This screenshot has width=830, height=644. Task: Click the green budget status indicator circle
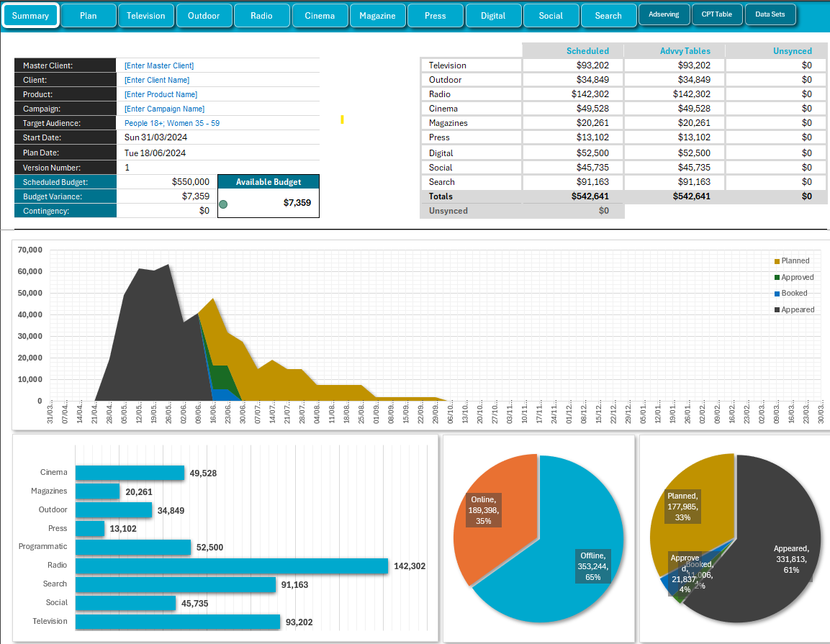[x=223, y=204]
